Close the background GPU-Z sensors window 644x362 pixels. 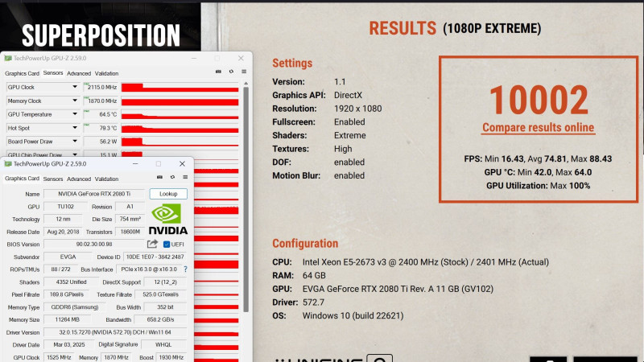coord(241,58)
